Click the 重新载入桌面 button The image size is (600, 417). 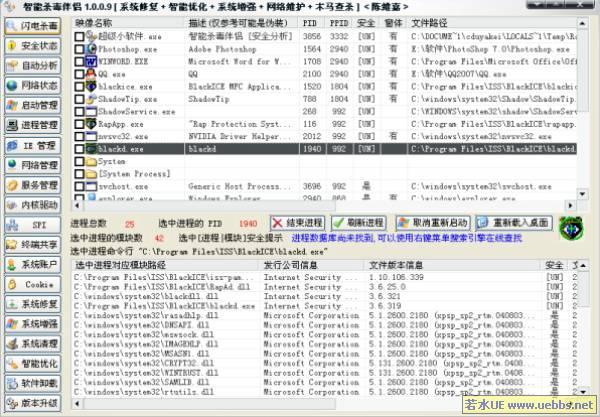(x=514, y=223)
